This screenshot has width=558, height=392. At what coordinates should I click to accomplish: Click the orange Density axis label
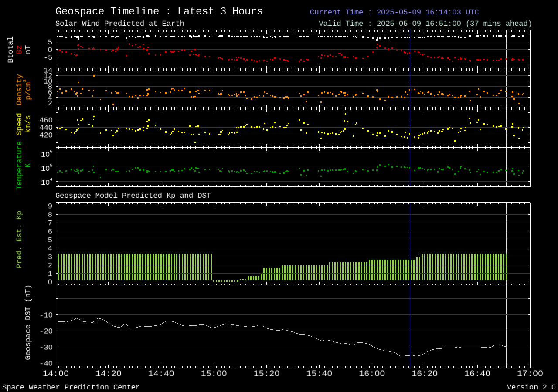click(19, 89)
